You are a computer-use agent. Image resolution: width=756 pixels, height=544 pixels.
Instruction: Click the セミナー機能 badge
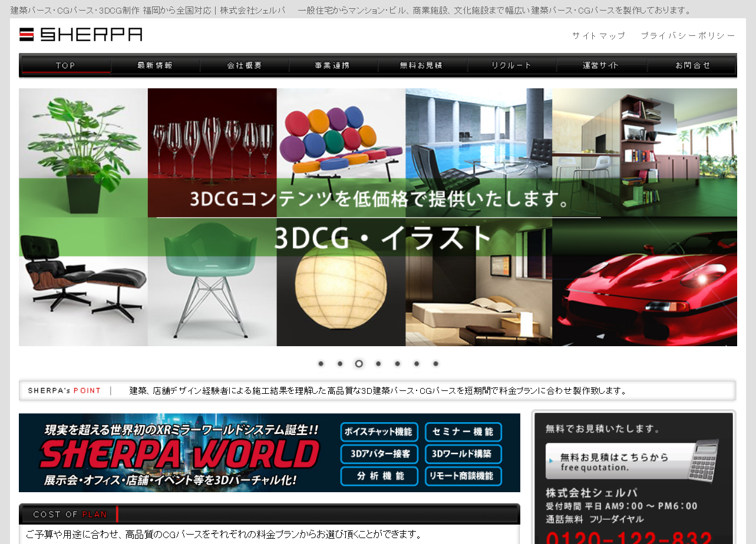tap(463, 432)
